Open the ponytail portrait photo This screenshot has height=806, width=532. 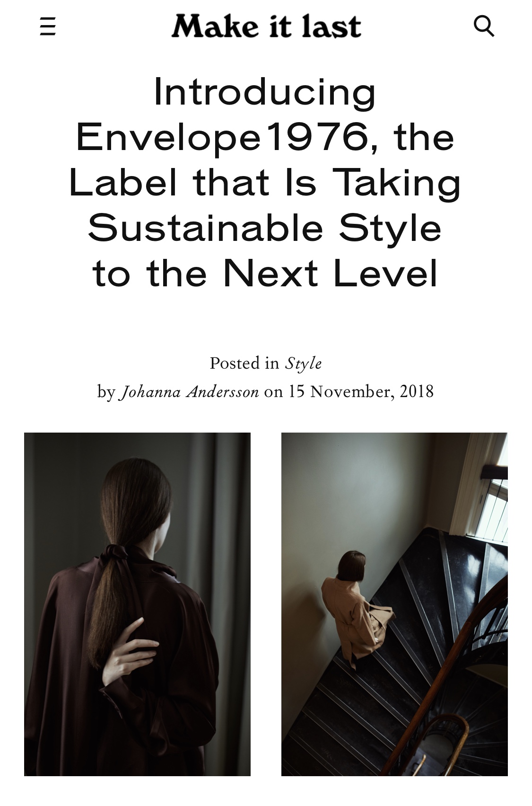coord(137,604)
